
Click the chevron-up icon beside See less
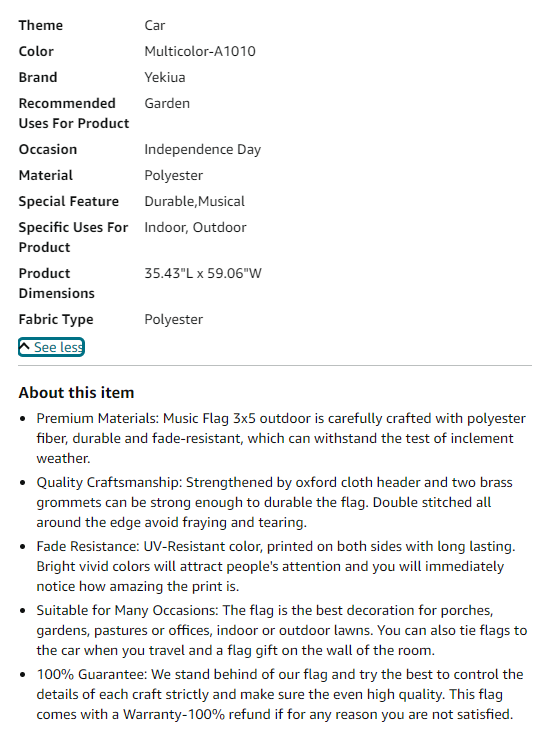pyautogui.click(x=24, y=347)
